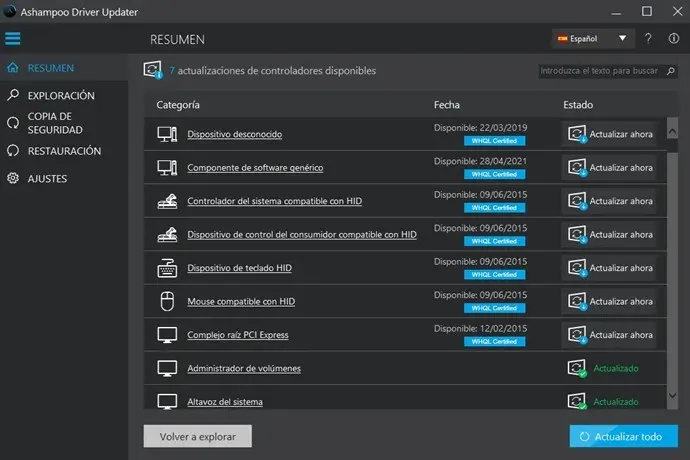Click Actualizado status for Altavoz del sistema
The height and width of the screenshot is (460, 690).
point(616,402)
